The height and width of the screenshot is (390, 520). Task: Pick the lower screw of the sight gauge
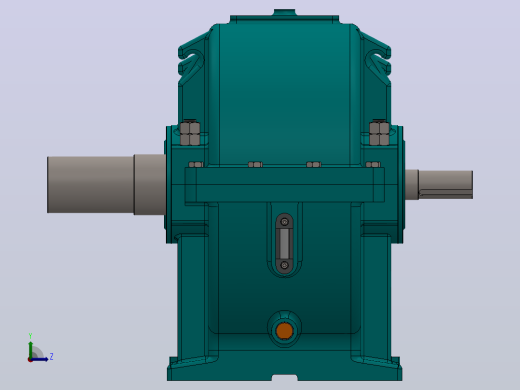click(x=284, y=265)
